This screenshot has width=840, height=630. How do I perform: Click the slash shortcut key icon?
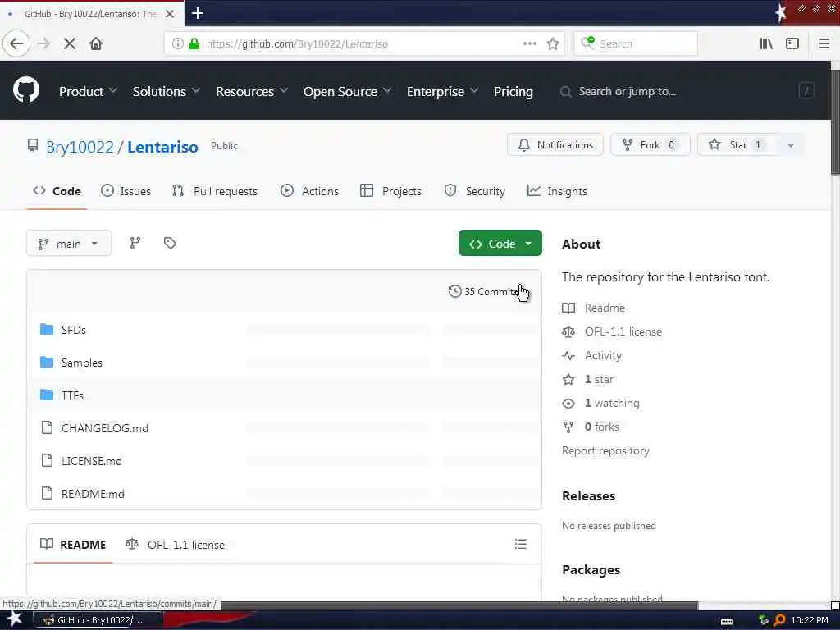[806, 91]
